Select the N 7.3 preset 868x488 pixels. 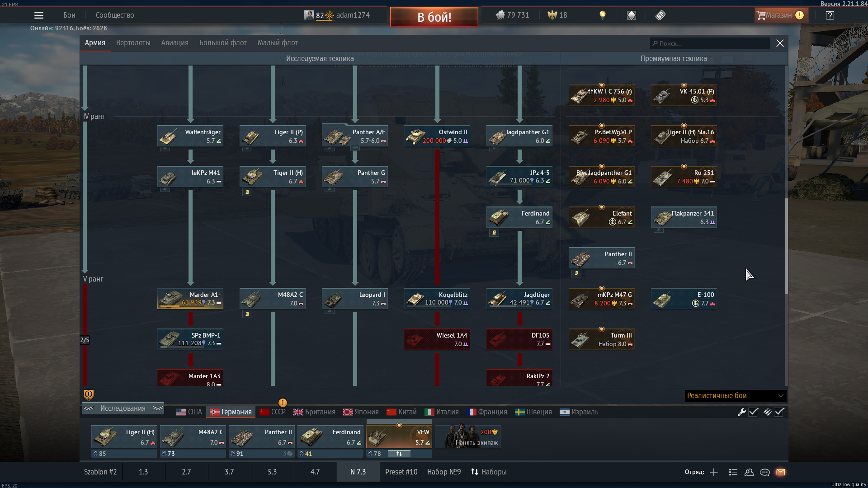358,472
